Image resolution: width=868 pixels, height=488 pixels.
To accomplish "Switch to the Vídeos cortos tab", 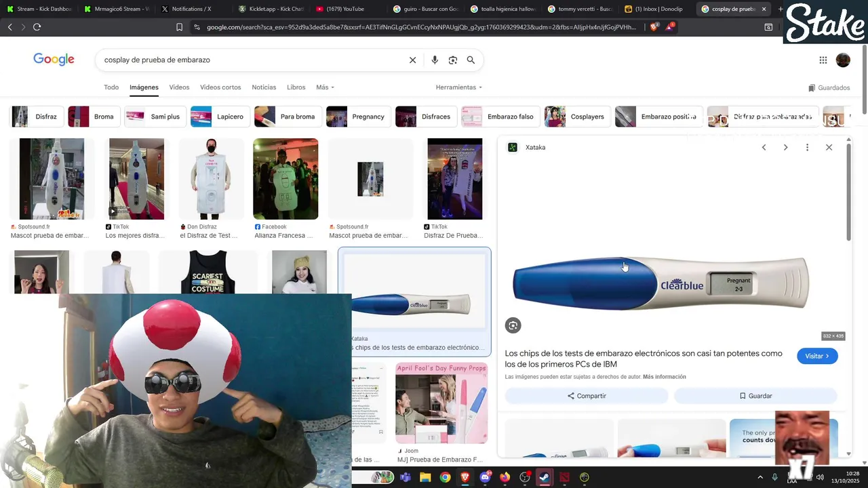I will point(220,87).
